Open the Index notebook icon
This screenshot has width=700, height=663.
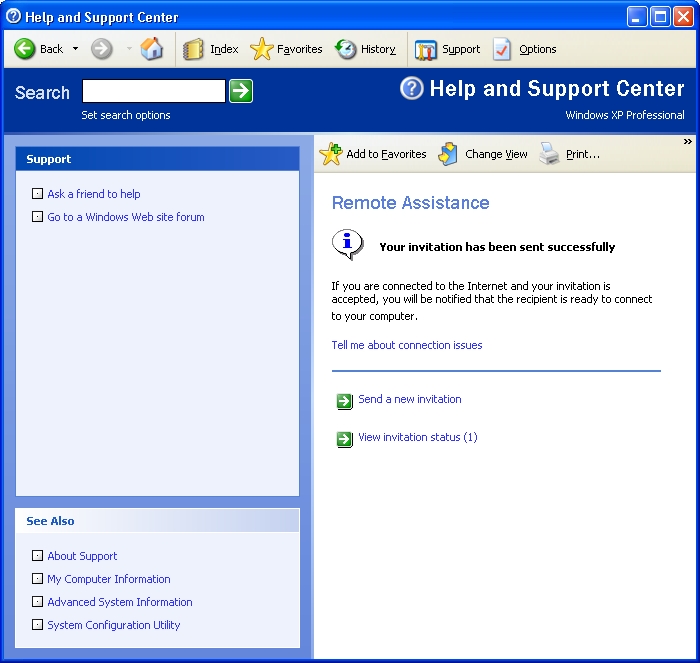click(193, 49)
